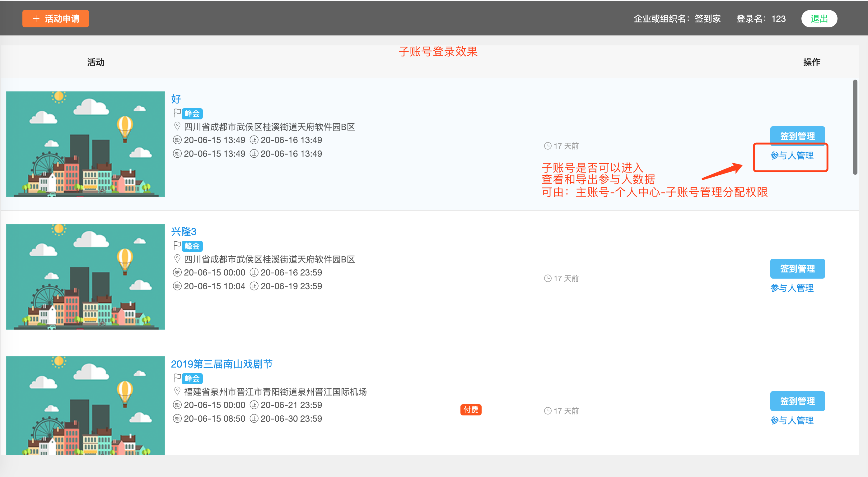
Task: Click the time 20-06-15 10:04
Action: (x=214, y=286)
